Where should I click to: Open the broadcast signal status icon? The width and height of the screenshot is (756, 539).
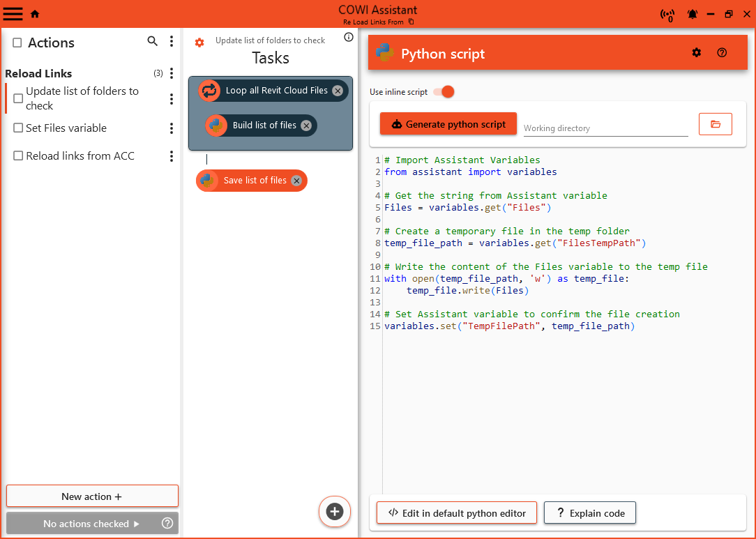click(x=667, y=15)
